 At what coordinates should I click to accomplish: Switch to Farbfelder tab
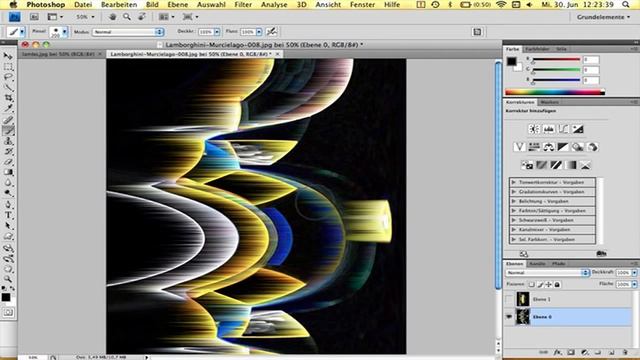point(537,49)
